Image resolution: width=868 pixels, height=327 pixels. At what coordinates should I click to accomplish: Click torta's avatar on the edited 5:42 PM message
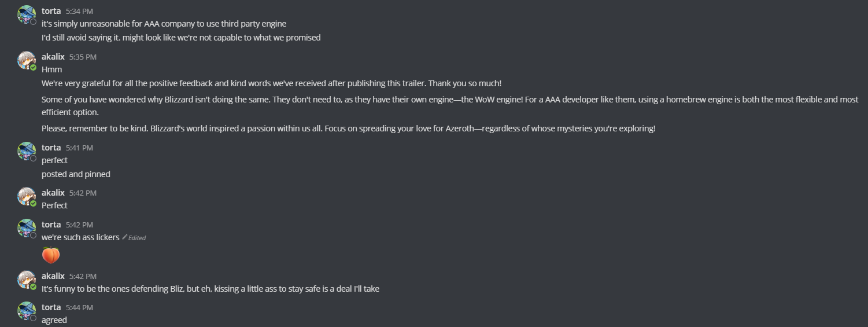(27, 228)
